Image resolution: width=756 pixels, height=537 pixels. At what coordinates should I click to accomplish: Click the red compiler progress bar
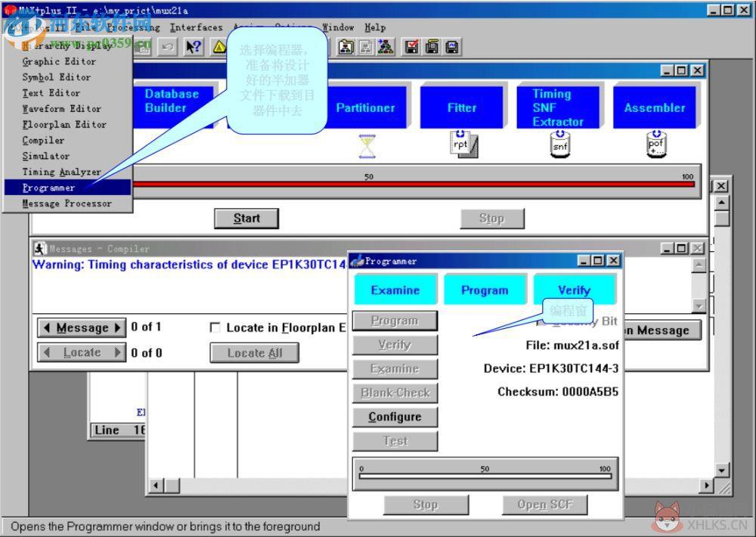click(x=414, y=184)
